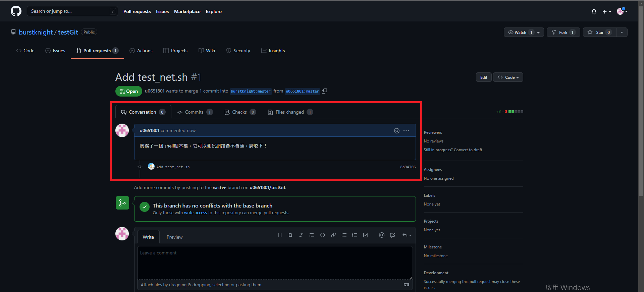
Task: Expand the Code dropdown button
Action: coord(508,77)
